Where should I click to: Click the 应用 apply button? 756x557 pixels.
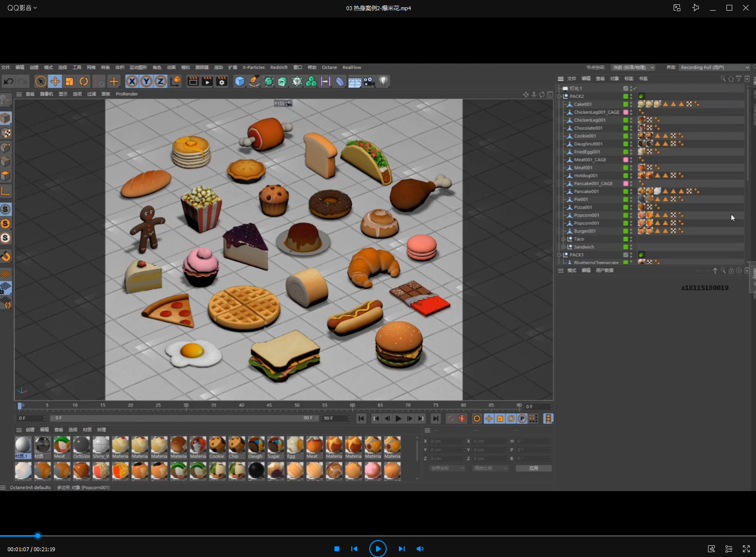pyautogui.click(x=533, y=468)
